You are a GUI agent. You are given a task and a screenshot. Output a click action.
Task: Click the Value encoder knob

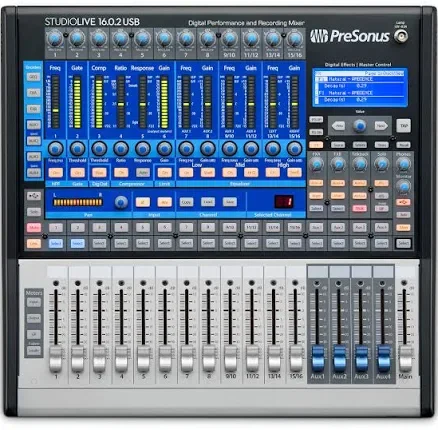360,126
